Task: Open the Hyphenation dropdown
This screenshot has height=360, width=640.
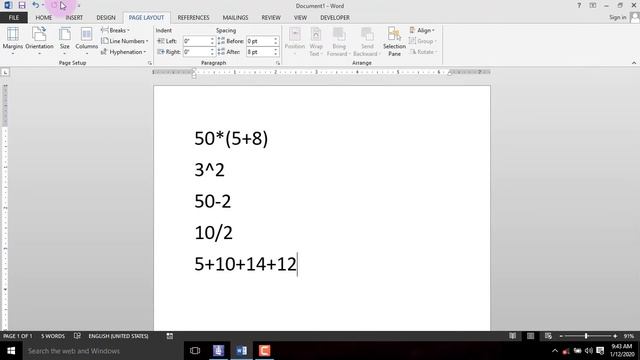Action: (x=124, y=52)
